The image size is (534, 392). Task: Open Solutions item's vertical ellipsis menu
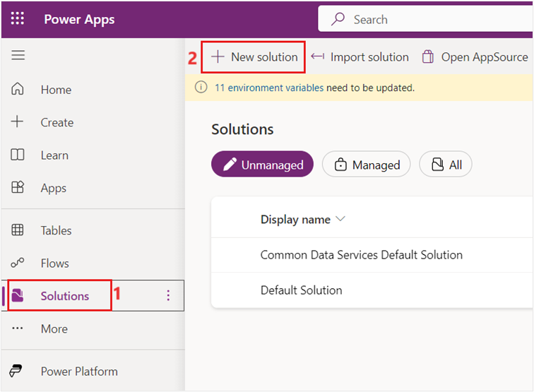168,296
